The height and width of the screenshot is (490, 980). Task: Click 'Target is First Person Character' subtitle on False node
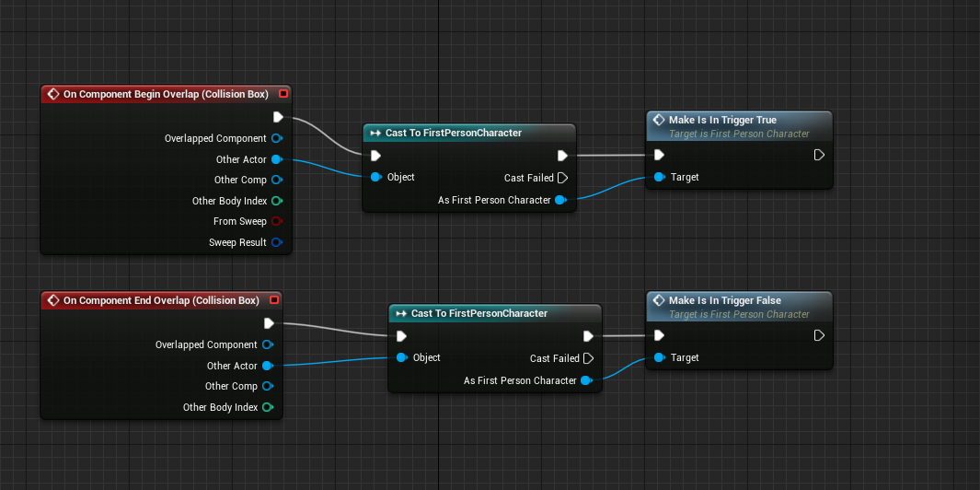pyautogui.click(x=740, y=314)
